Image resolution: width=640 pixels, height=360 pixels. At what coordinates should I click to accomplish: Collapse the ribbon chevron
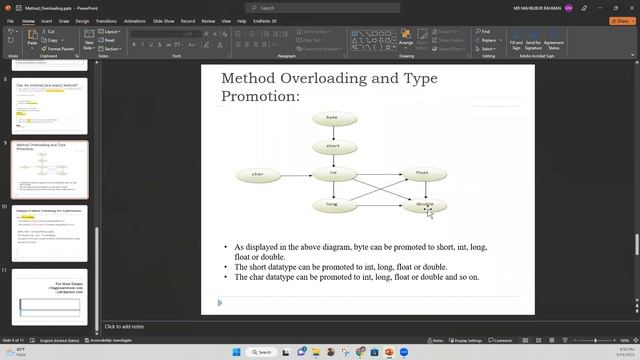(x=633, y=55)
